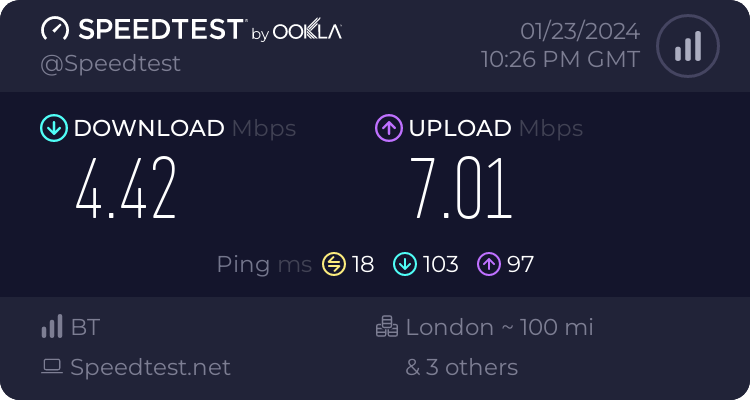Select the 4.42 download speed value
Image resolution: width=750 pixels, height=400 pixels.
click(x=127, y=188)
